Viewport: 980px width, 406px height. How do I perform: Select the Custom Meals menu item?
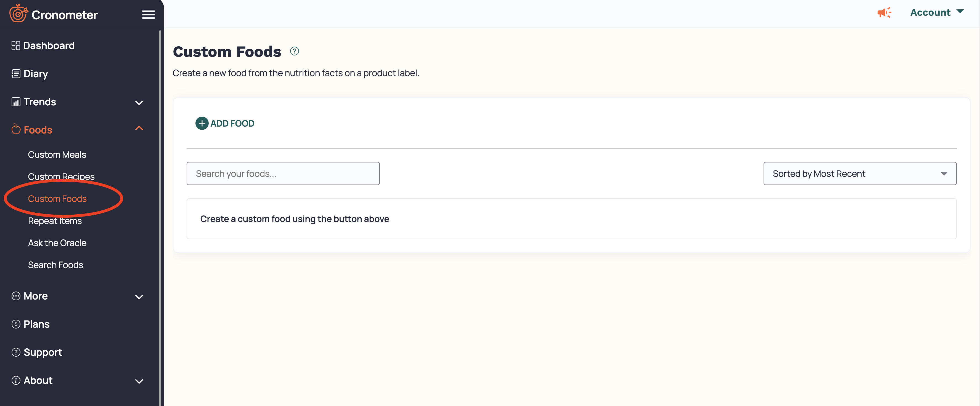[x=57, y=154]
